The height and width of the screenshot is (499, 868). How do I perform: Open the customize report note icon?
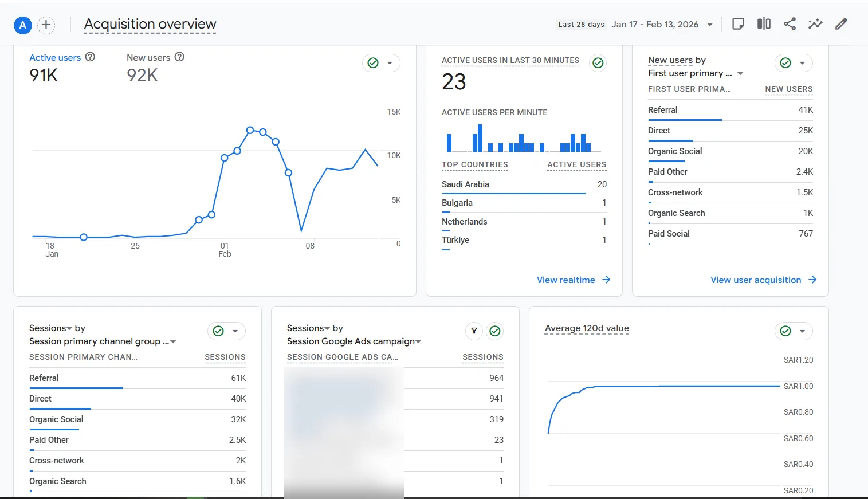coord(738,24)
